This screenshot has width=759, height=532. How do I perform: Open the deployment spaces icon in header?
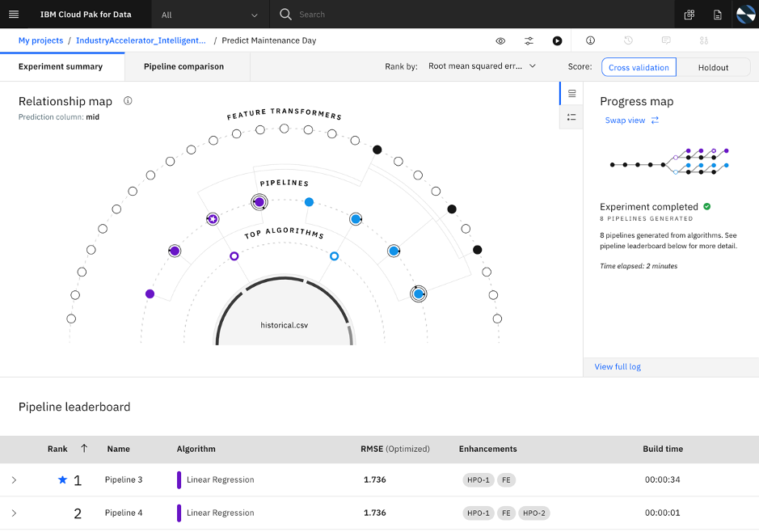689,15
